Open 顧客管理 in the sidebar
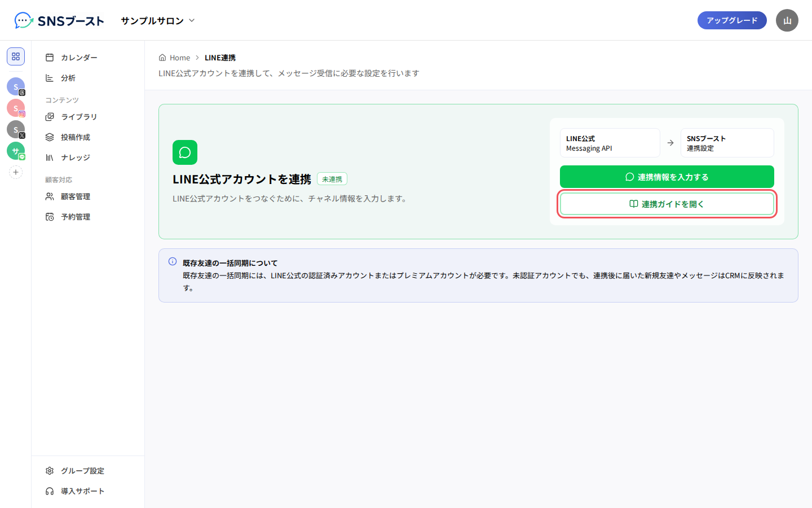The image size is (812, 508). 88,196
